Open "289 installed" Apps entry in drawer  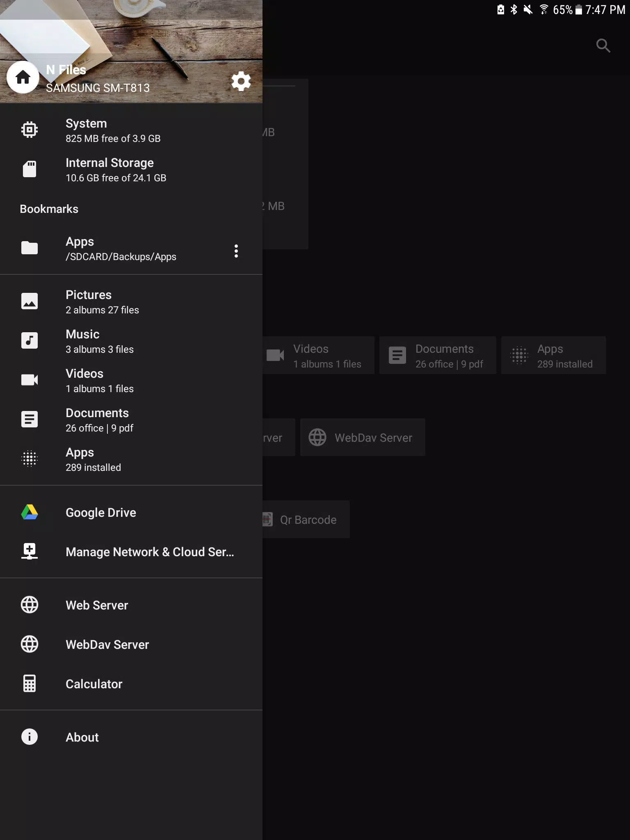(131, 459)
